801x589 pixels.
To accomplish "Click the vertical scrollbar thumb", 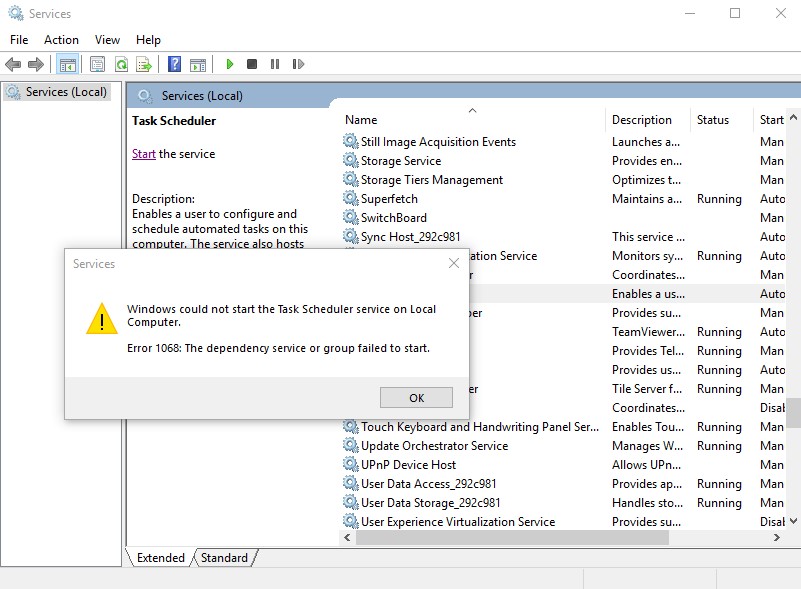I will [x=793, y=412].
